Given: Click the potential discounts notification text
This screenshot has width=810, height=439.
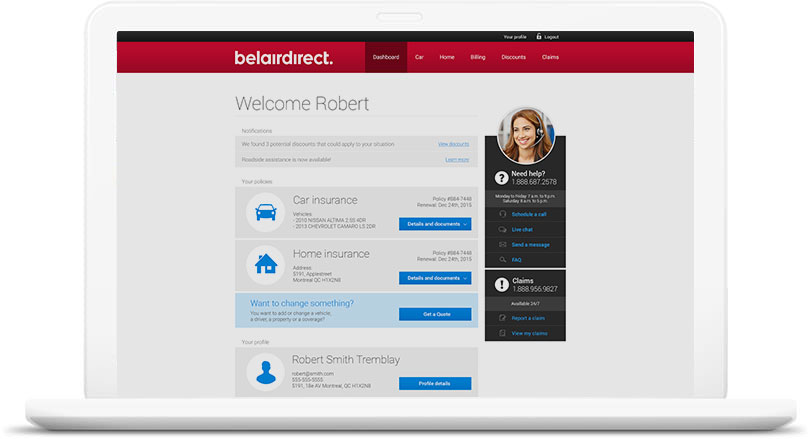Looking at the screenshot, I should (318, 144).
